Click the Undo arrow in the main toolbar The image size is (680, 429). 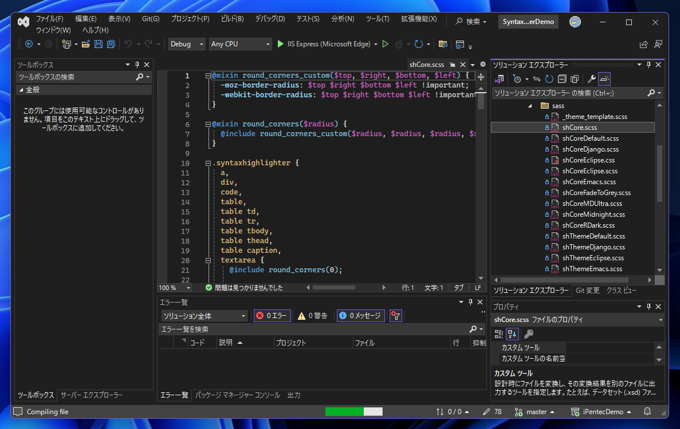click(x=128, y=44)
